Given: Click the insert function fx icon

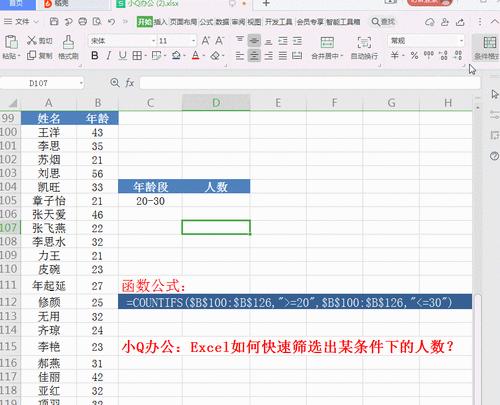Looking at the screenshot, I should pos(130,83).
